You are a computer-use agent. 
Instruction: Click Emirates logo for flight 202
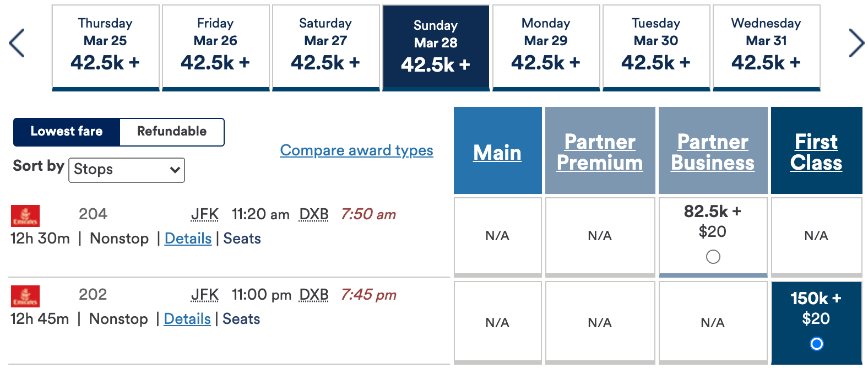tap(25, 296)
